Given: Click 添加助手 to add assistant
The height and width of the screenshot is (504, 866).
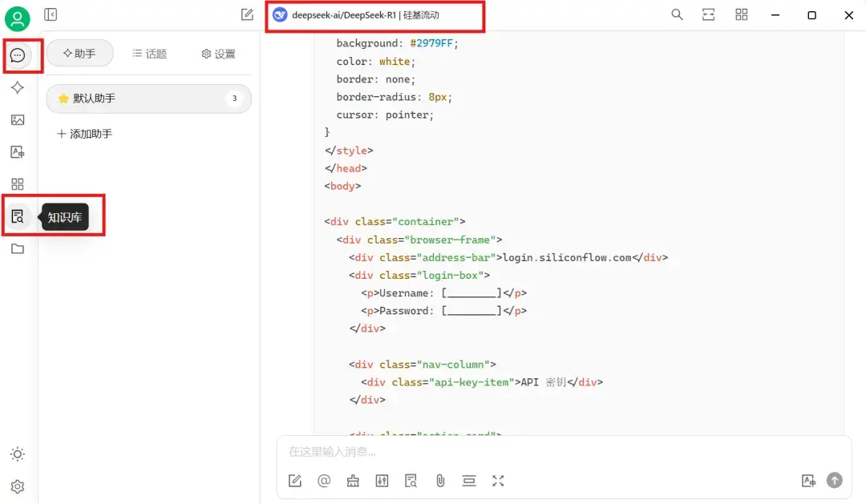Looking at the screenshot, I should coord(84,134).
